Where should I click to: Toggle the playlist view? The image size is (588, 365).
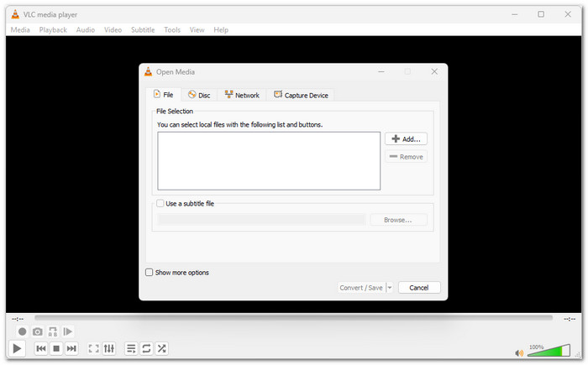[x=131, y=348]
